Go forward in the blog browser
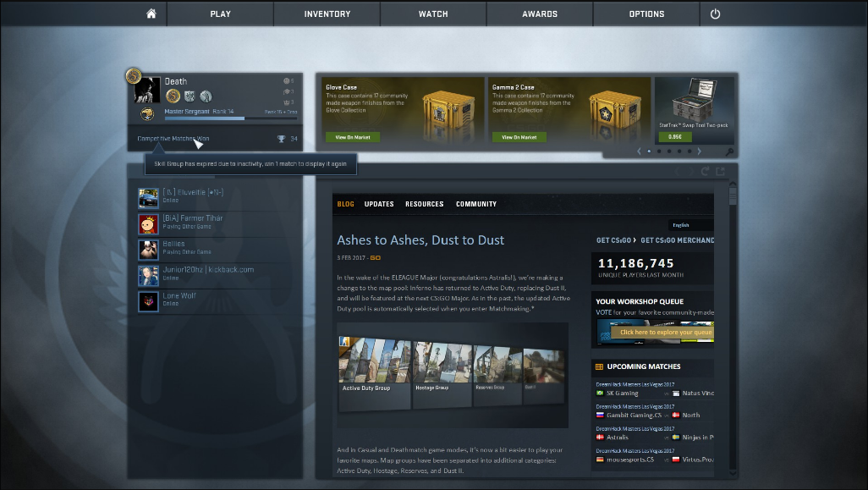This screenshot has width=868, height=490. click(x=691, y=171)
